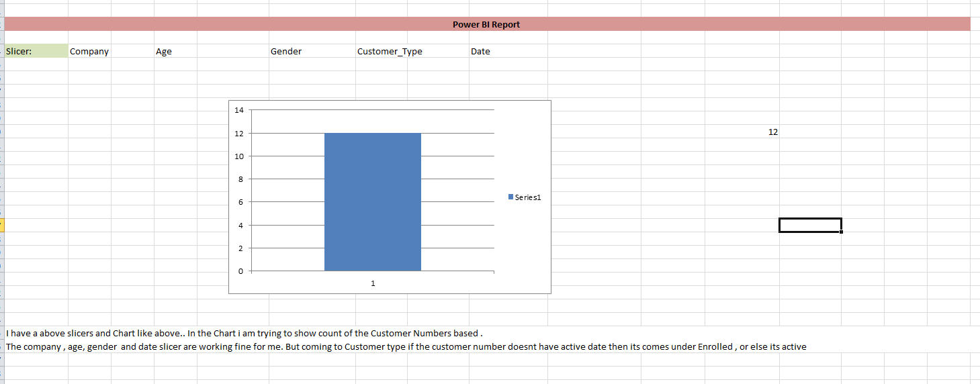The width and height of the screenshot is (980, 384).
Task: Click the chart's category label '1'
Action: (x=373, y=283)
